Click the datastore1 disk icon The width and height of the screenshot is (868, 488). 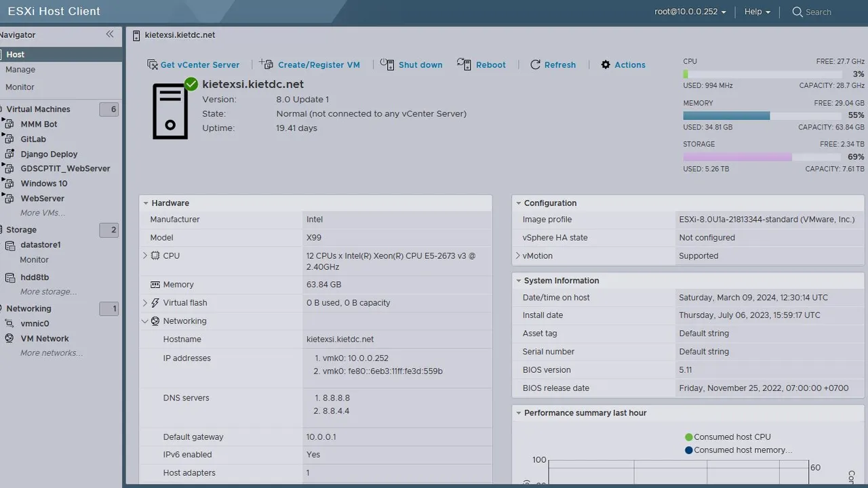click(9, 245)
